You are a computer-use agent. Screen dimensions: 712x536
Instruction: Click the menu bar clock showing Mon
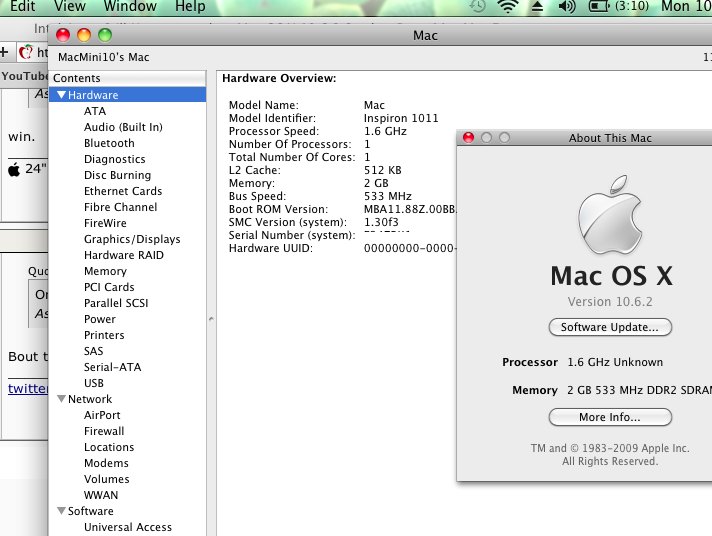(686, 6)
